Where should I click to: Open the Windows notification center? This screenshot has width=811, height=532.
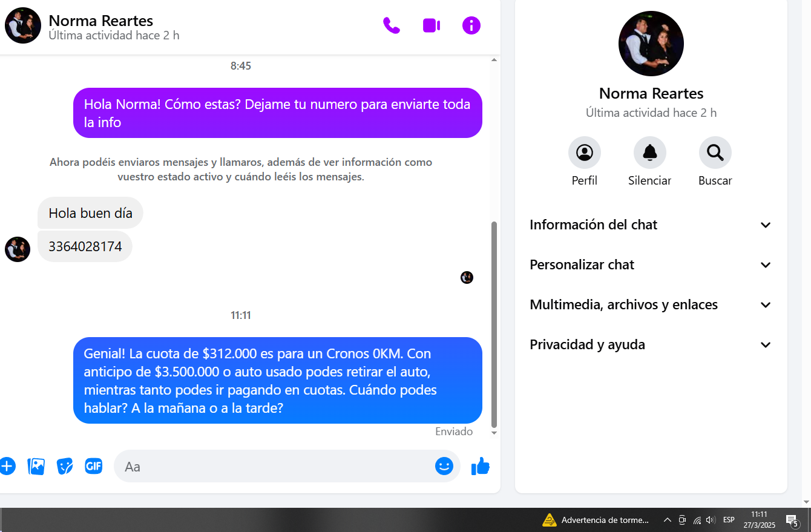click(792, 520)
